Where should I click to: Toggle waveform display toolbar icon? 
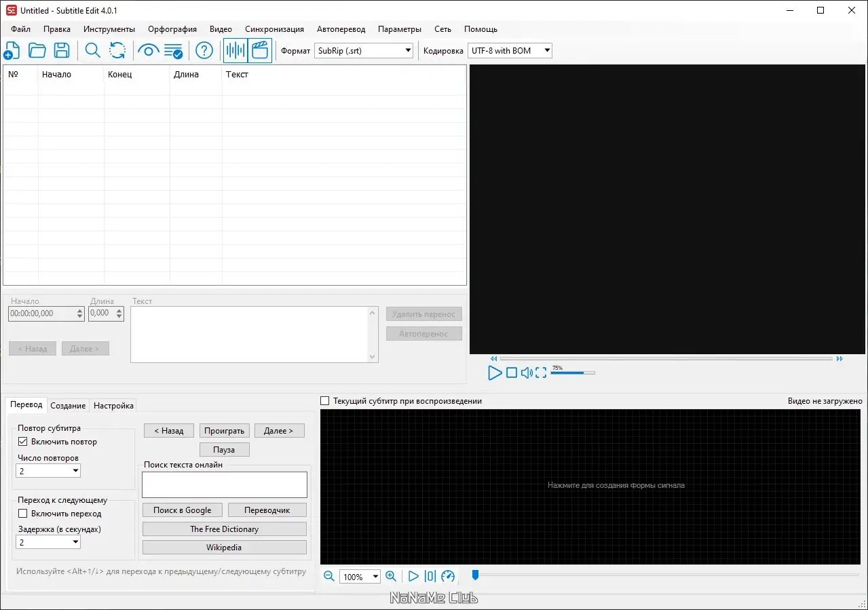[235, 50]
